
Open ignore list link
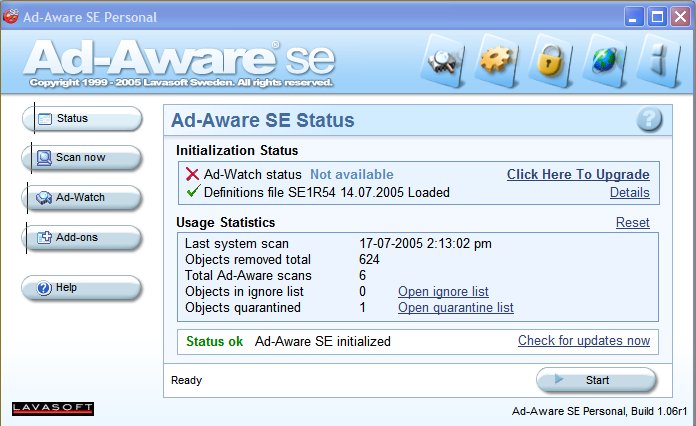[443, 292]
